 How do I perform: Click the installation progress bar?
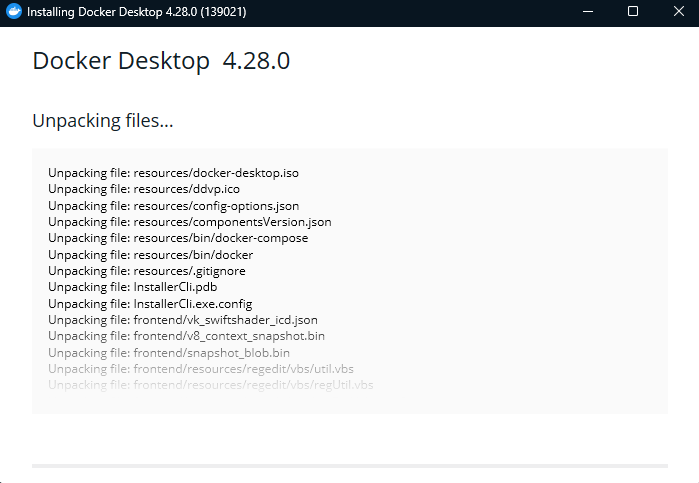(x=350, y=466)
